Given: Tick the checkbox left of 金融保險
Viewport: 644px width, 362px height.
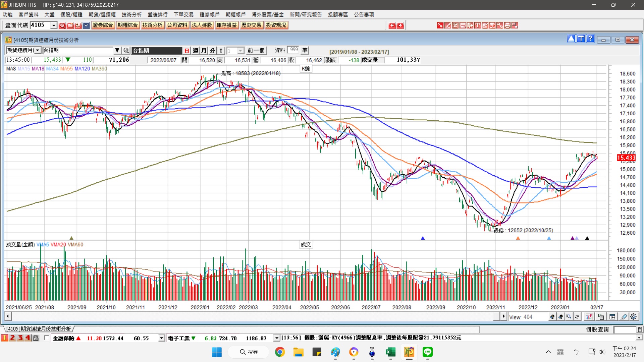Looking at the screenshot, I should click(46, 338).
